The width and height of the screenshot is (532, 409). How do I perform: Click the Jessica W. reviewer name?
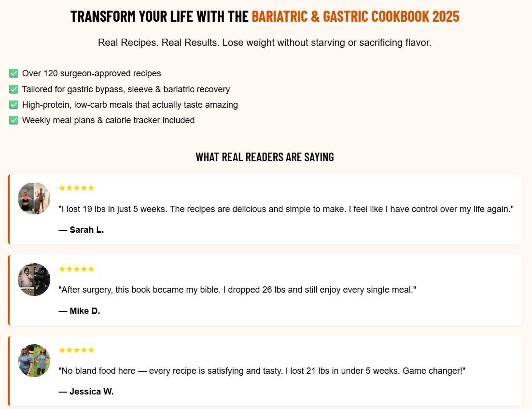point(86,392)
